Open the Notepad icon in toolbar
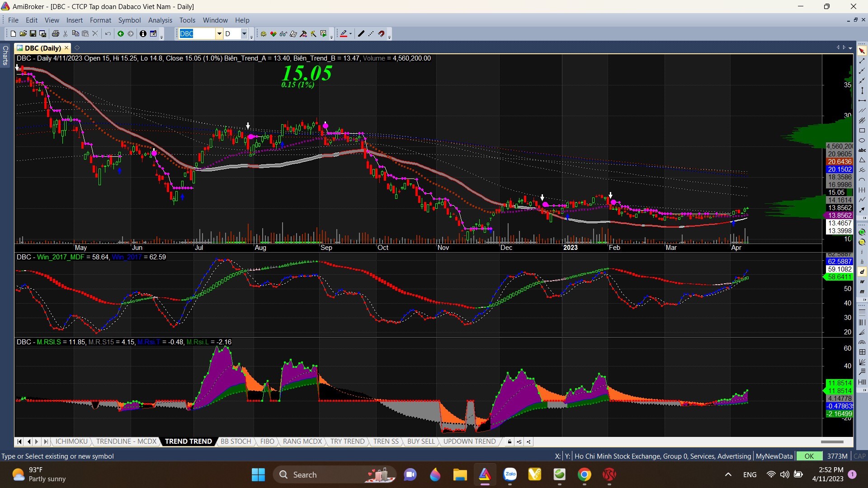Screen dimensions: 868x488 153,34
